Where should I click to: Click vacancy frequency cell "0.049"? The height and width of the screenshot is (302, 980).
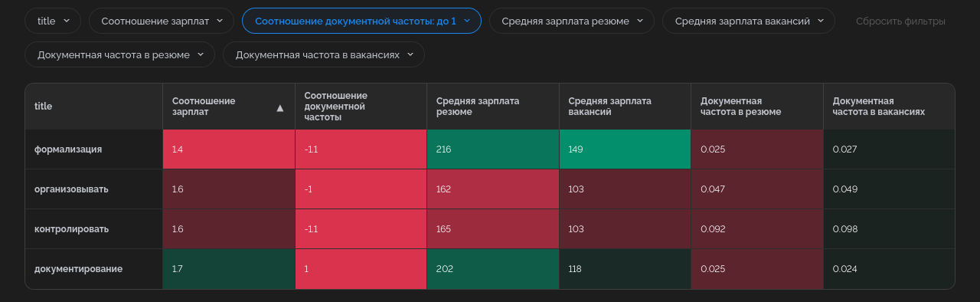coord(889,189)
